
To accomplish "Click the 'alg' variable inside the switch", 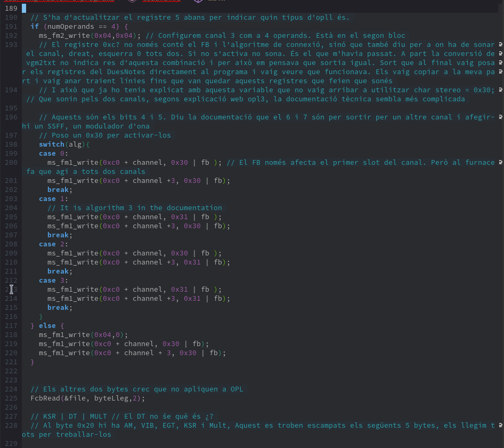I will (75, 144).
